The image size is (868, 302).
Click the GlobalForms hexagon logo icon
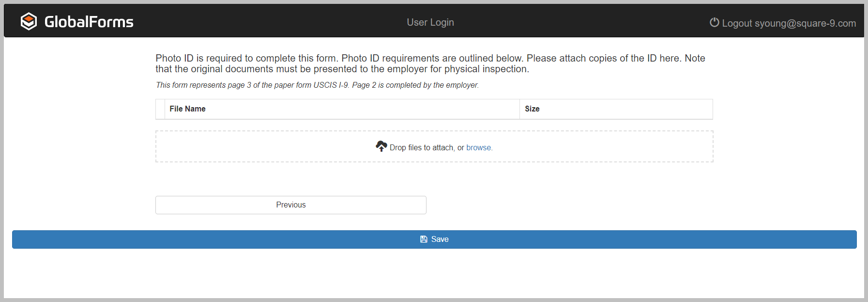(29, 21)
